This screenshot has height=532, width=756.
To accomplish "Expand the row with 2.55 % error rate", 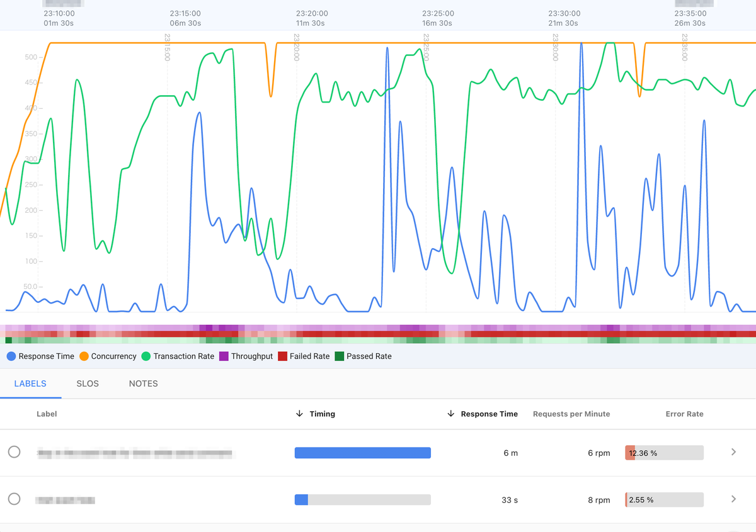I will tap(733, 499).
